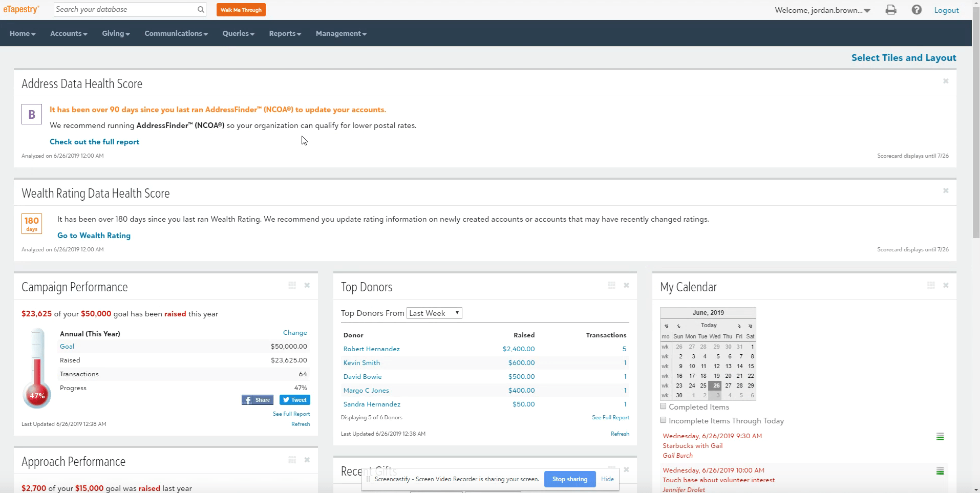Screen dimensions: 980x493
Task: Click the printer icon in header
Action: point(891,10)
